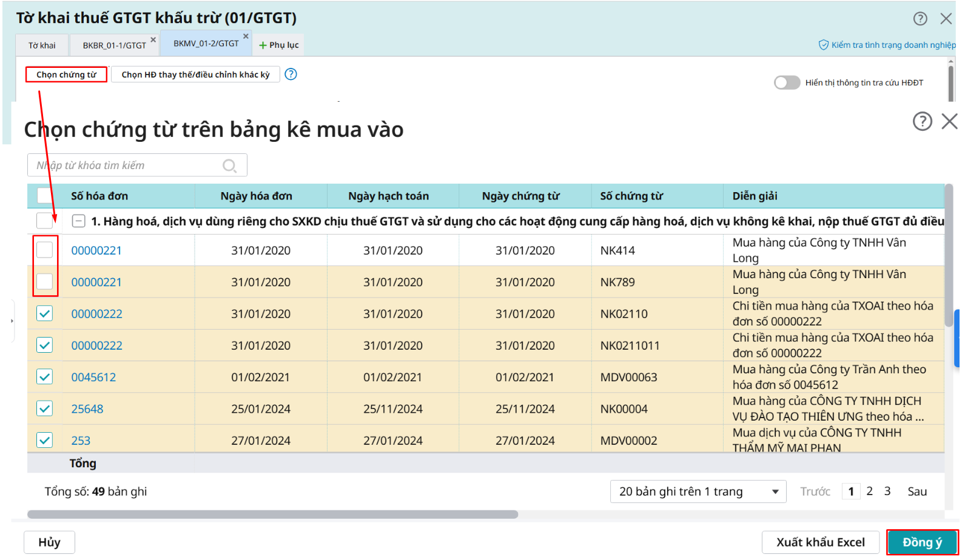Close the BKMV_01-2/GTGT tab with its x icon
The image size is (965, 560).
pyautogui.click(x=246, y=36)
